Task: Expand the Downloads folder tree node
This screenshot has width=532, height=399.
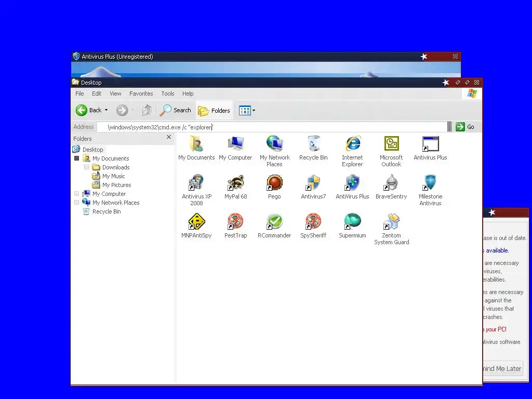Action: pyautogui.click(x=87, y=167)
